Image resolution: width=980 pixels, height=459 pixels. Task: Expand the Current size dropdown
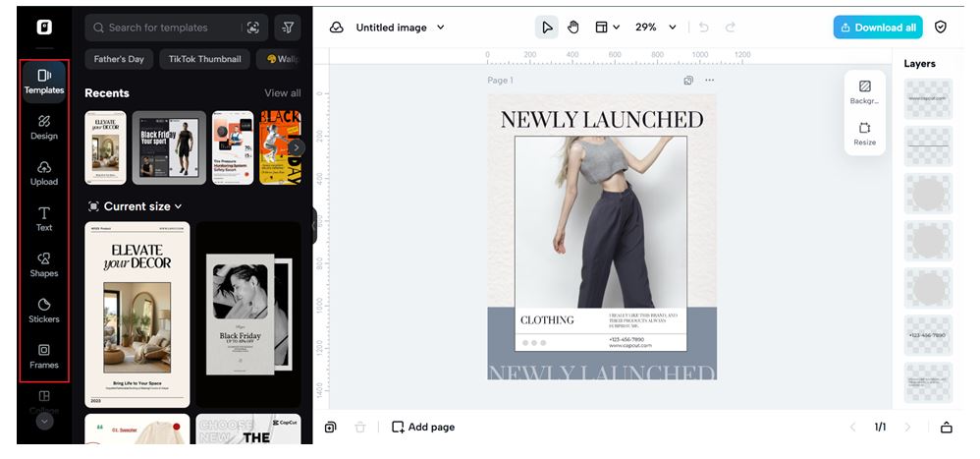pos(136,206)
